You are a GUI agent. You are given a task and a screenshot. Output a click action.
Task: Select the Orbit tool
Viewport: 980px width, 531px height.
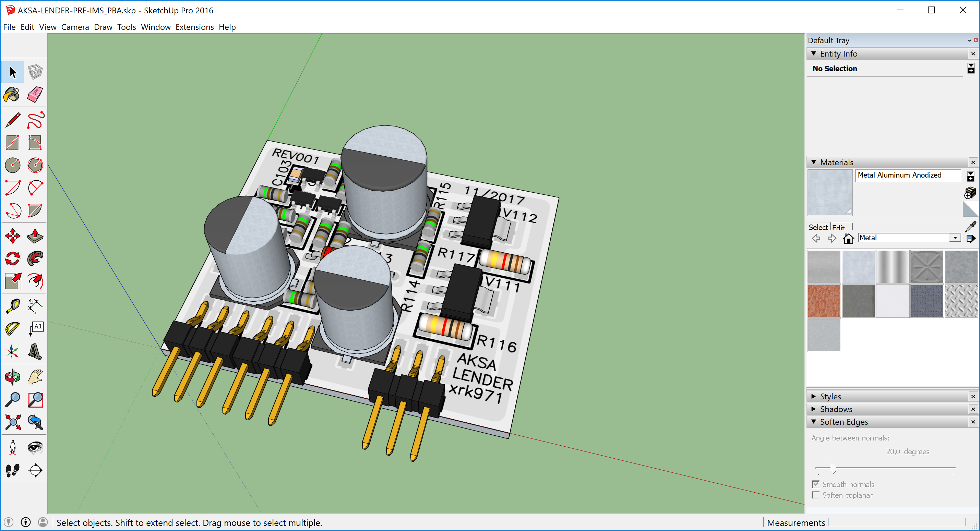click(x=13, y=377)
